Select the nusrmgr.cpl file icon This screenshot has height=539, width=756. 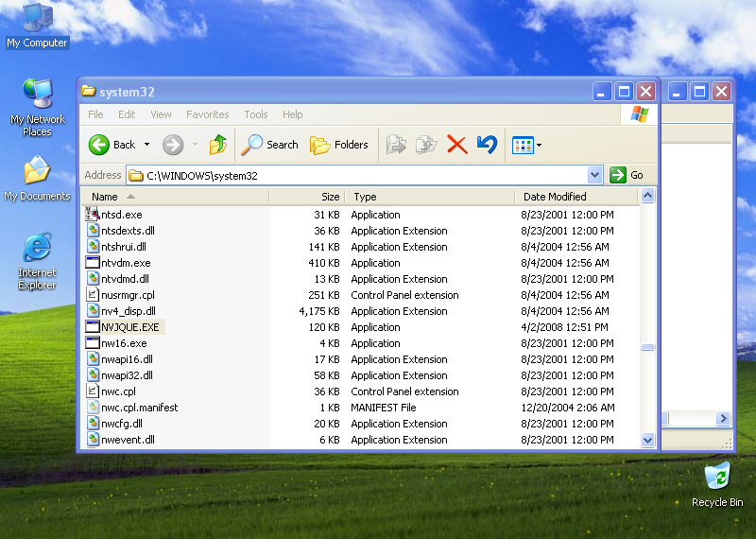coord(92,294)
